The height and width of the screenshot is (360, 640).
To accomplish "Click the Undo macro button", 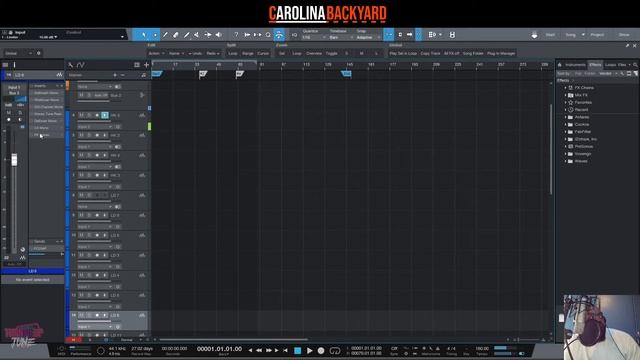I will 196,53.
